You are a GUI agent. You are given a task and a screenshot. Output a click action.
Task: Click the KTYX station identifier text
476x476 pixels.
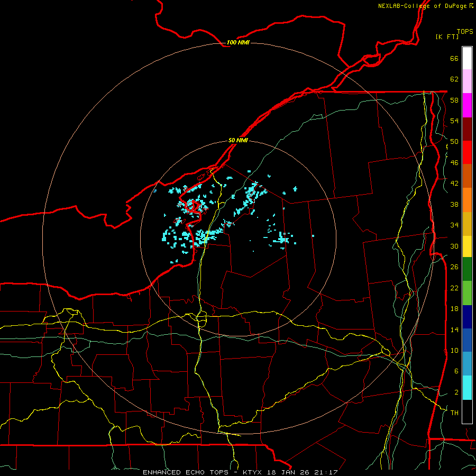point(253,472)
